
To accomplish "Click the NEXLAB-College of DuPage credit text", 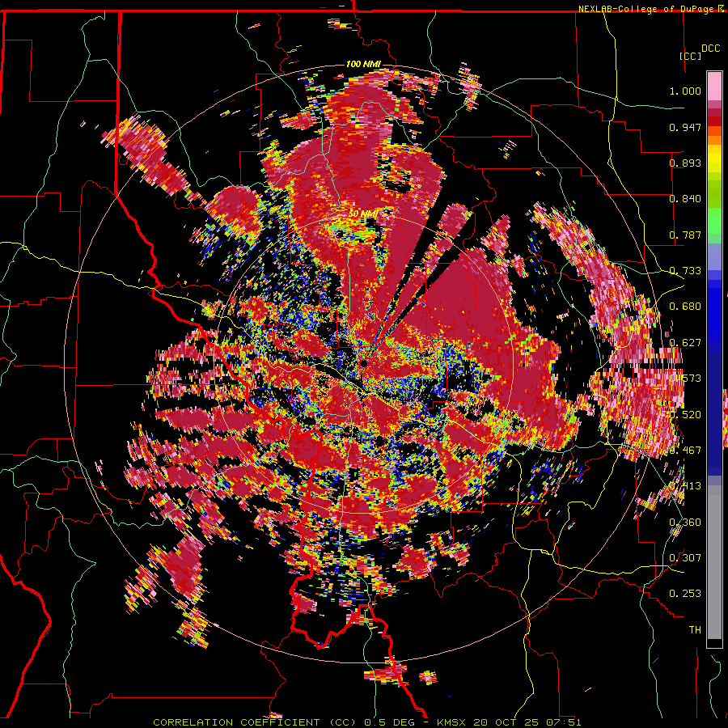I will (x=646, y=9).
